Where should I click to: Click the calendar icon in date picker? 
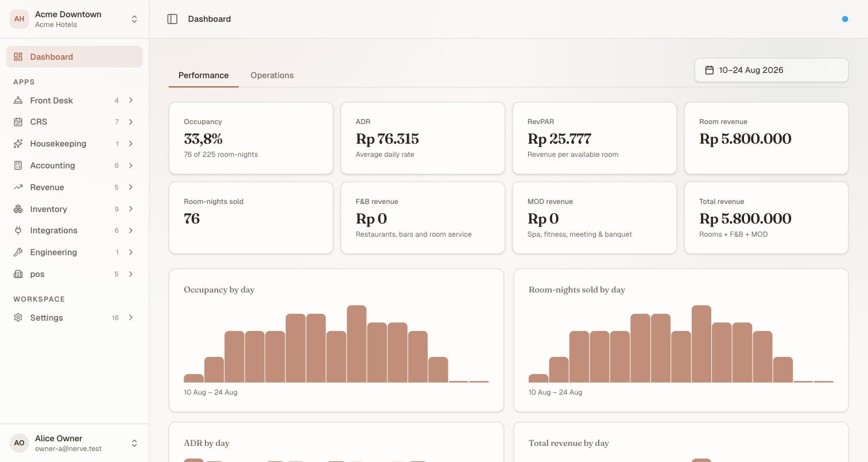(x=710, y=70)
